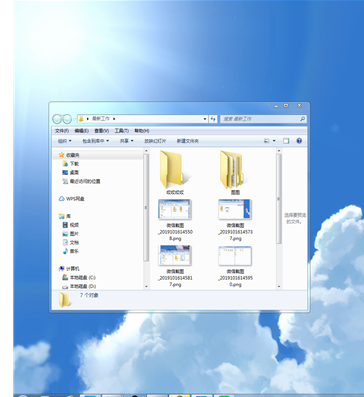The width and height of the screenshot is (364, 397).
Task: Open the 组织 dropdown
Action: click(65, 141)
